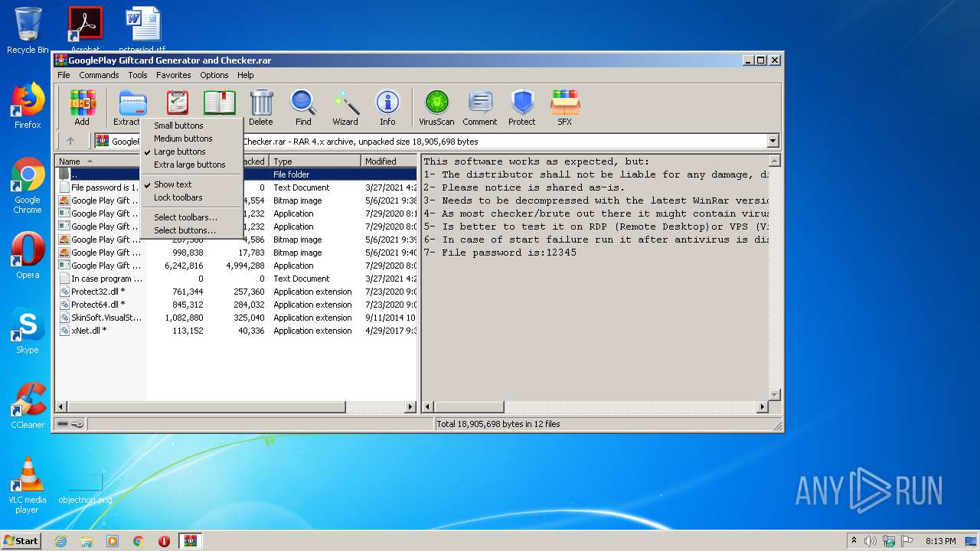Launch the Wizard tool
This screenshot has width=980, height=551.
tap(345, 107)
